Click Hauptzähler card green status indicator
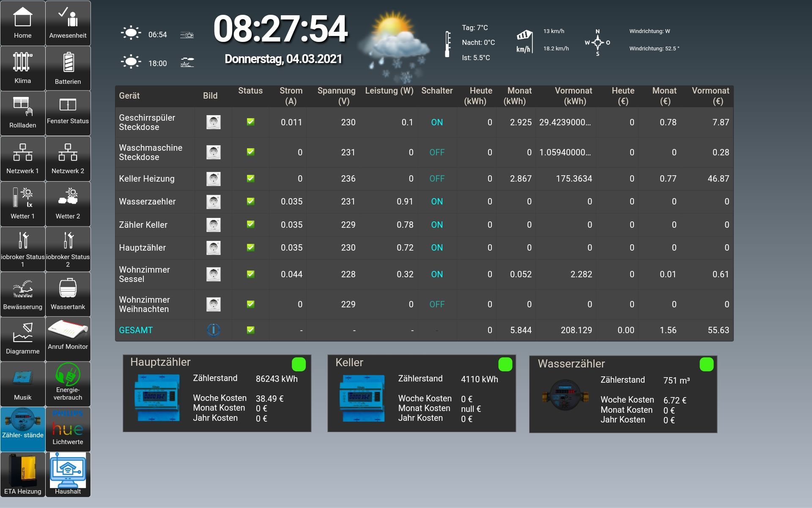Viewport: 812px width, 508px height. [299, 364]
